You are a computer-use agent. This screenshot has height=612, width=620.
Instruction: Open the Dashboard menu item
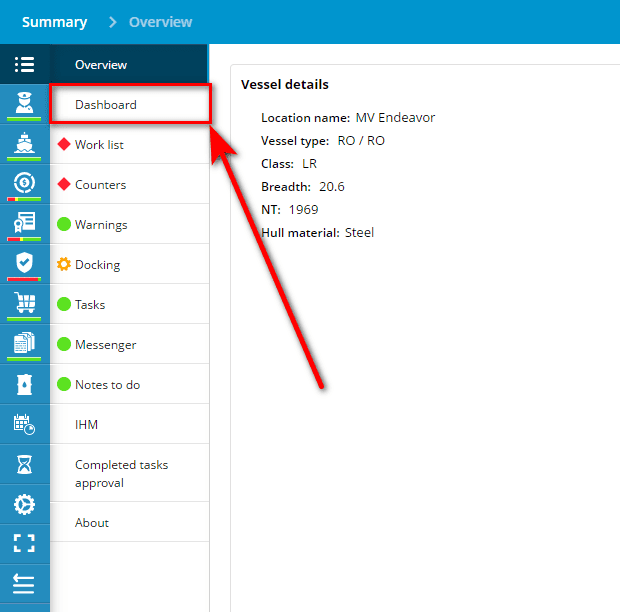pos(106,105)
